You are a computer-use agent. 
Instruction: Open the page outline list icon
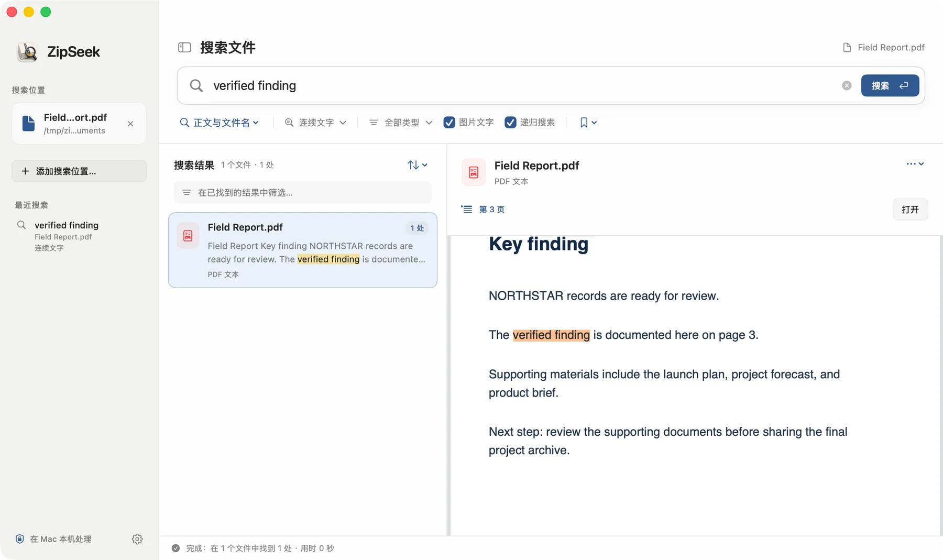pos(466,209)
